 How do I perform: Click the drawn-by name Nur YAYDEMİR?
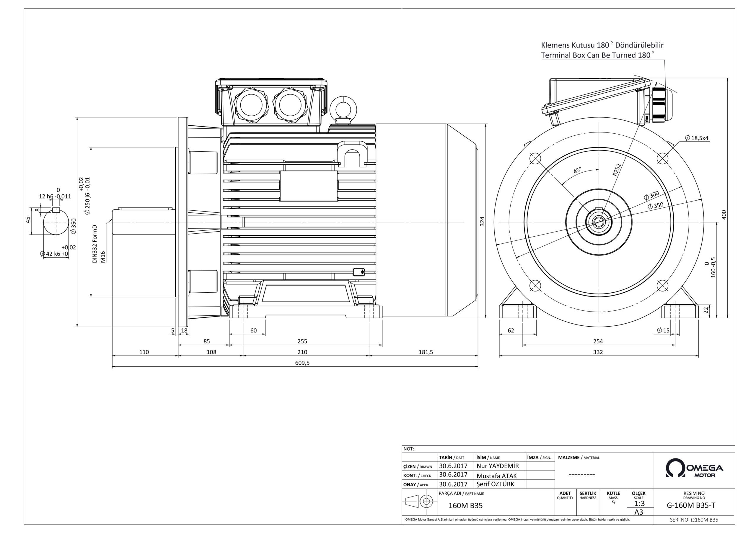tap(498, 466)
